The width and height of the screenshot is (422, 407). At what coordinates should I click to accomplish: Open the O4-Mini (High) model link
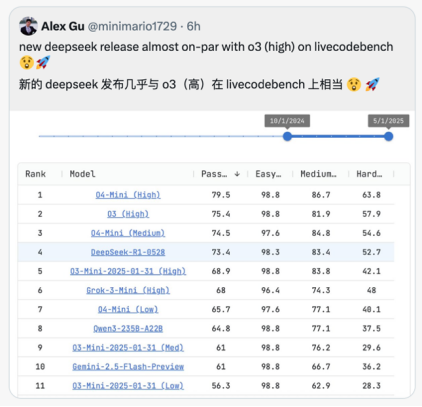[x=128, y=195]
